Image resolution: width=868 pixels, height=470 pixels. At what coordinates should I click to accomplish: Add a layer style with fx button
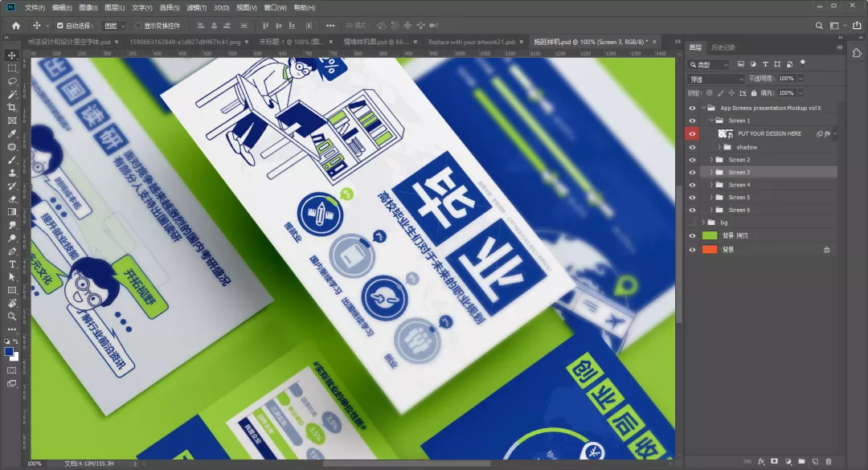point(761,461)
